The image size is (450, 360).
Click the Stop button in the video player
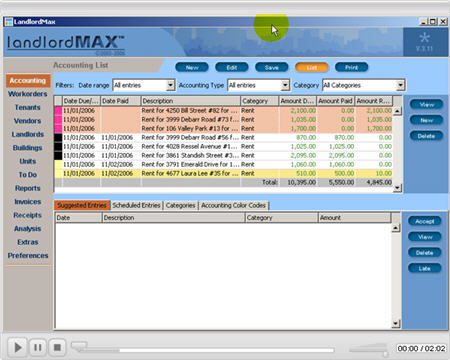point(57,348)
